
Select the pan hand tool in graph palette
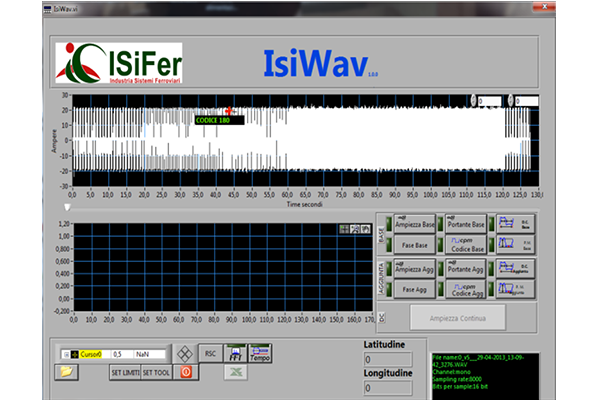point(366,229)
